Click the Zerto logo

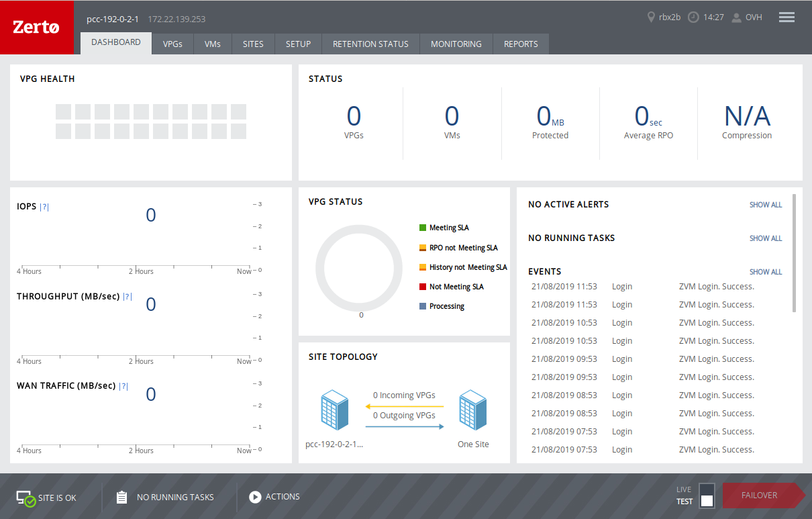(x=37, y=27)
